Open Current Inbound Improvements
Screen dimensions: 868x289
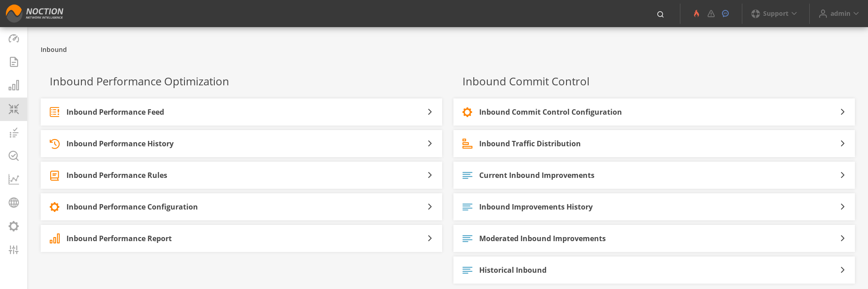coord(654,175)
